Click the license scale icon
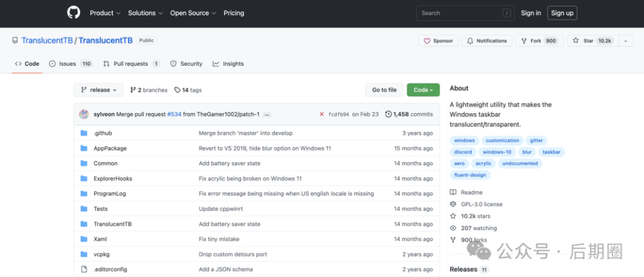 click(x=453, y=204)
